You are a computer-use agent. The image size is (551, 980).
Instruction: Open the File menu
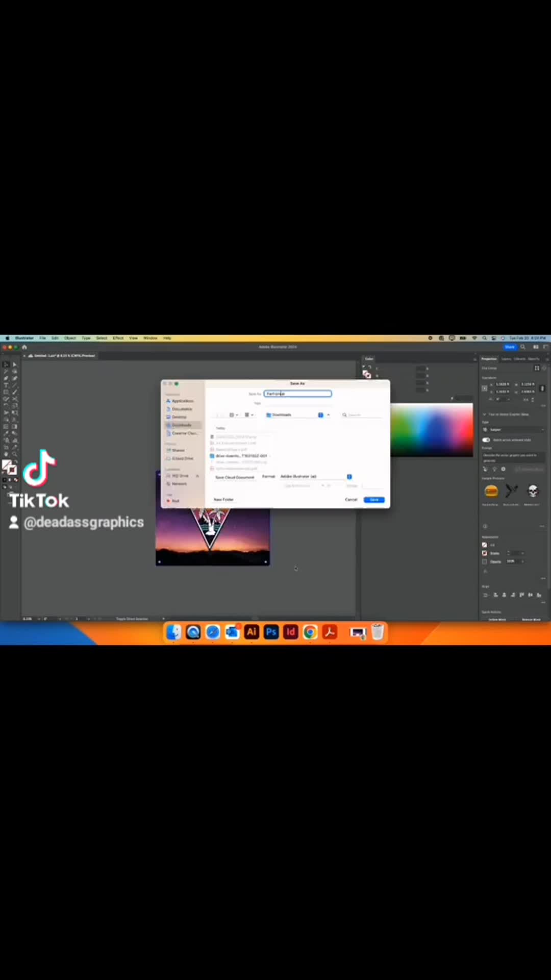tap(43, 338)
